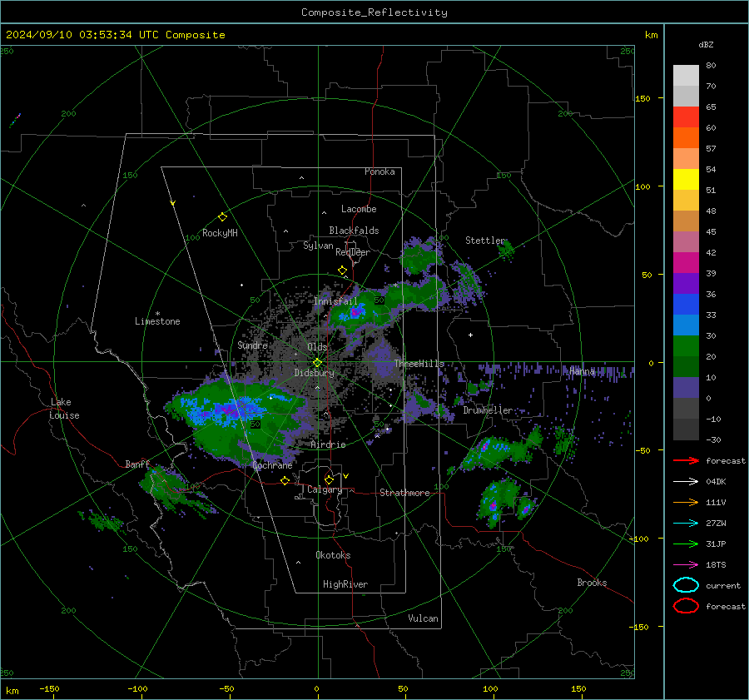Click the white 04DK arrow legend icon
Viewport: 749px width, 700px height.
click(686, 482)
